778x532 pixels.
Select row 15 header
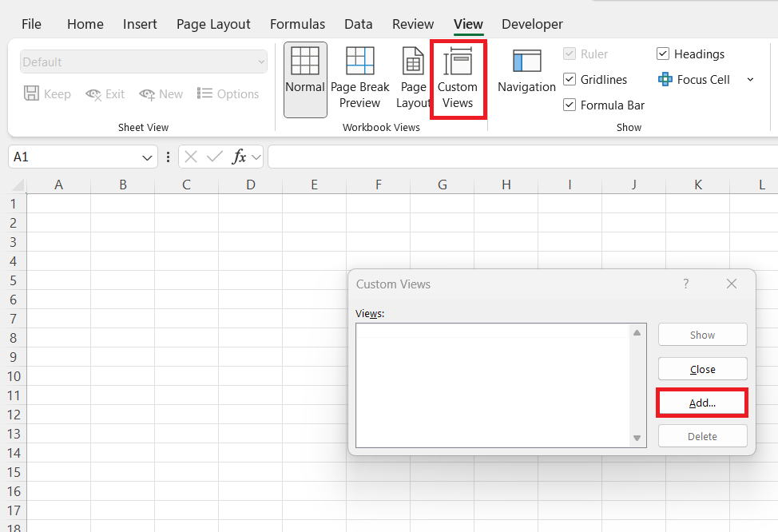coord(14,472)
